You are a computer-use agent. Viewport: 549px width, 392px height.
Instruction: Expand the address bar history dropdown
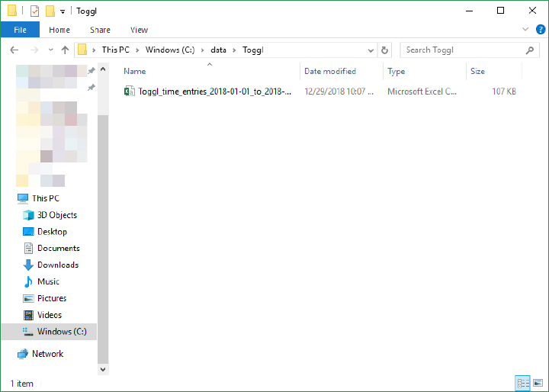[371, 50]
